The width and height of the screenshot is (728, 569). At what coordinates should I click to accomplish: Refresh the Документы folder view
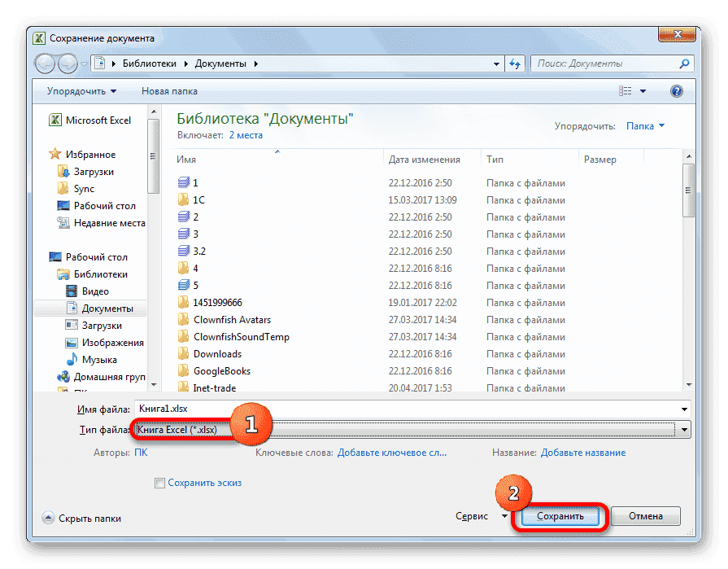click(515, 63)
